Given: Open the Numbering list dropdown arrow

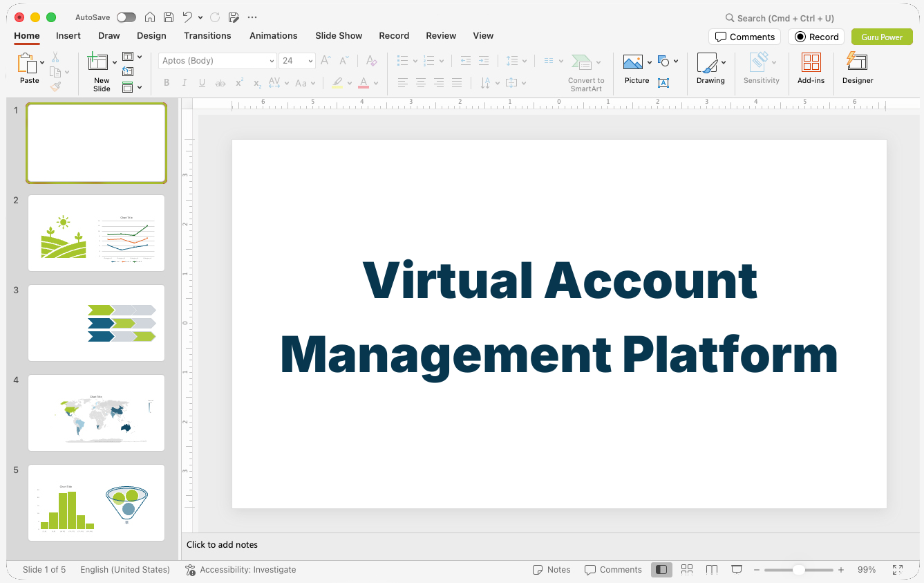Looking at the screenshot, I should [x=442, y=61].
